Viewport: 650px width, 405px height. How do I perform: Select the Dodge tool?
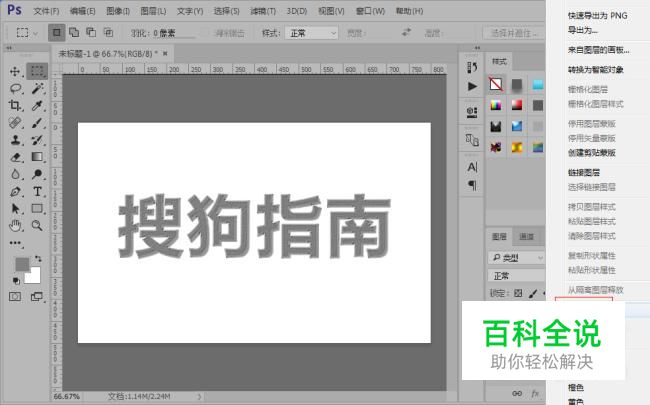tap(37, 174)
